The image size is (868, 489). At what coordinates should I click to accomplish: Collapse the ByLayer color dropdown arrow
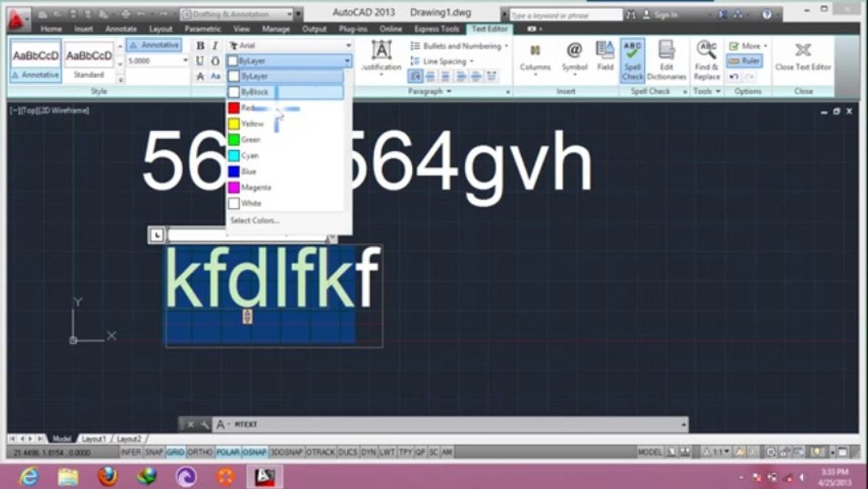(x=347, y=61)
